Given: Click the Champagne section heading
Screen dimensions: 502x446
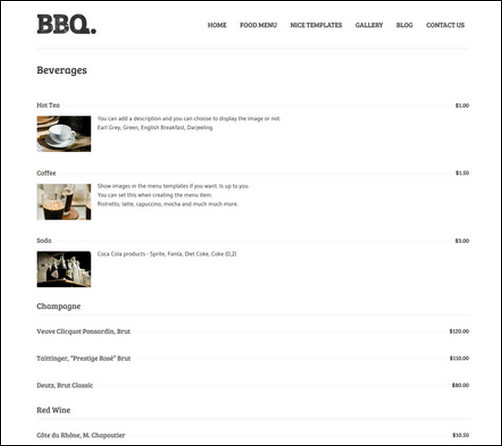Looking at the screenshot, I should pos(59,306).
